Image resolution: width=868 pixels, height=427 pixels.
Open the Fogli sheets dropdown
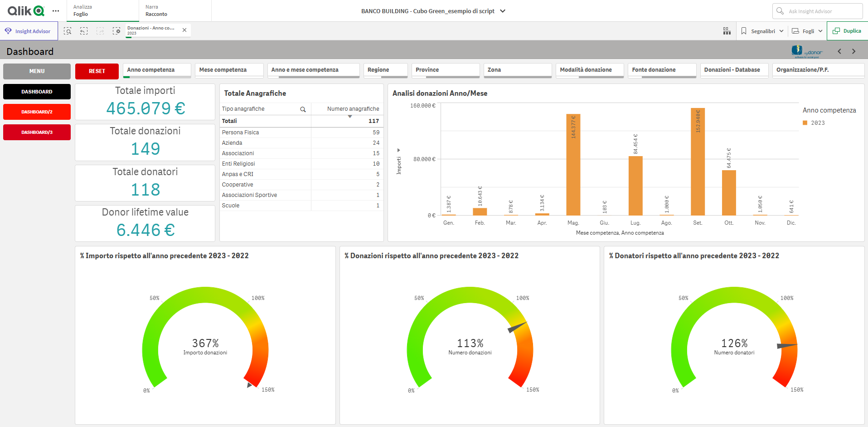coord(807,31)
